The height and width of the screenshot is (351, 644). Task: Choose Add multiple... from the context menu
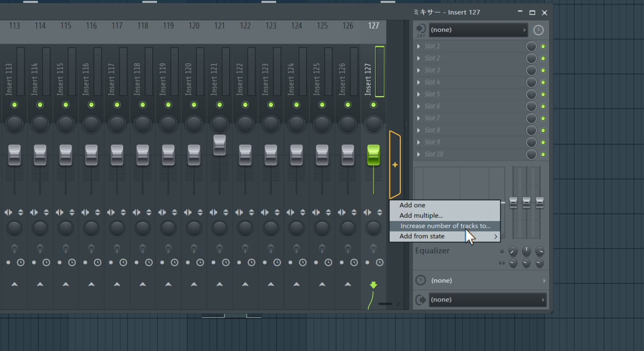pyautogui.click(x=421, y=215)
